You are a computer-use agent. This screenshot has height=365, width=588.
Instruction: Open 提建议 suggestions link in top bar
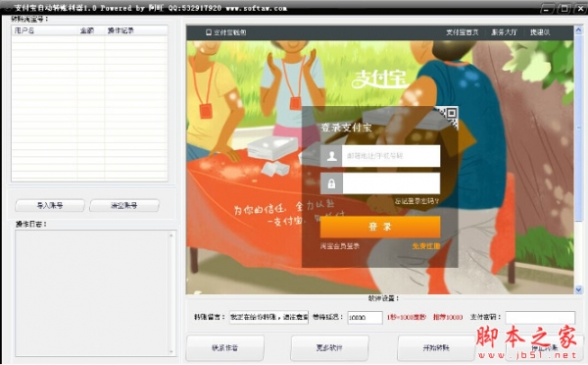[540, 32]
